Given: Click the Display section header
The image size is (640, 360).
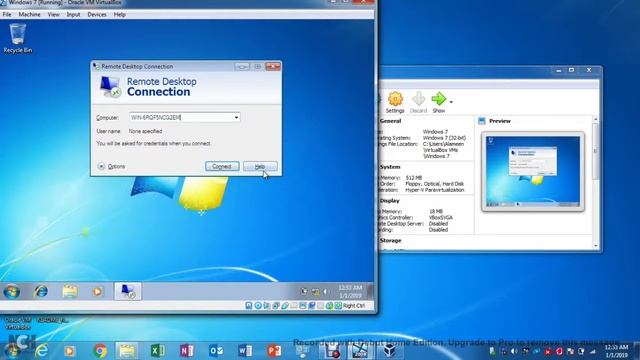Looking at the screenshot, I should 389,201.
